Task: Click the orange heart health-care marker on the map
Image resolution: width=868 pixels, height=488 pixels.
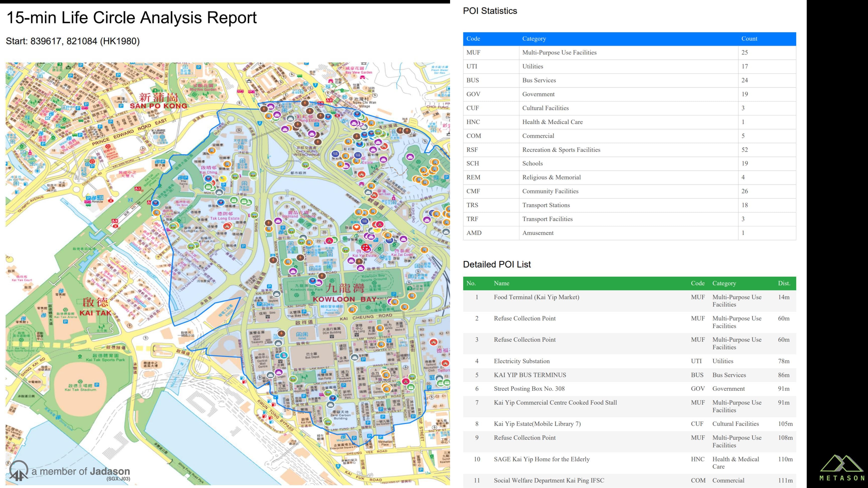Action: 356,227
